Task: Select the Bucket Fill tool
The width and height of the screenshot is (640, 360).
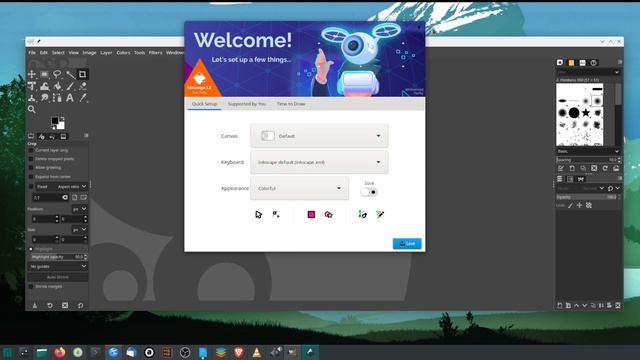Action: [x=57, y=86]
